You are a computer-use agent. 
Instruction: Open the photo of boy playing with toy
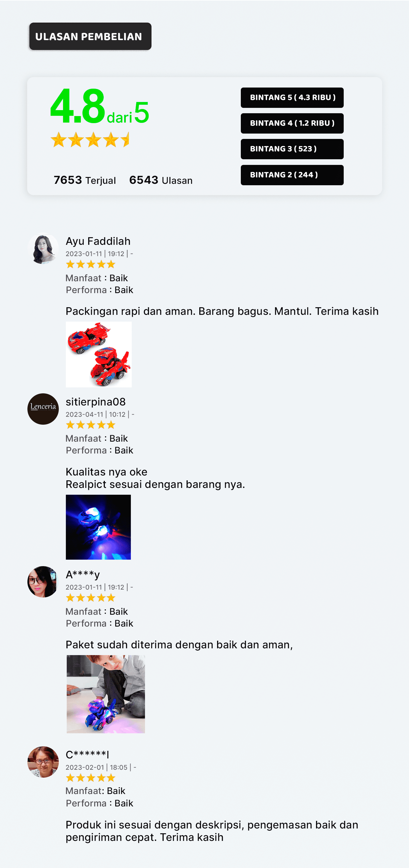[105, 694]
